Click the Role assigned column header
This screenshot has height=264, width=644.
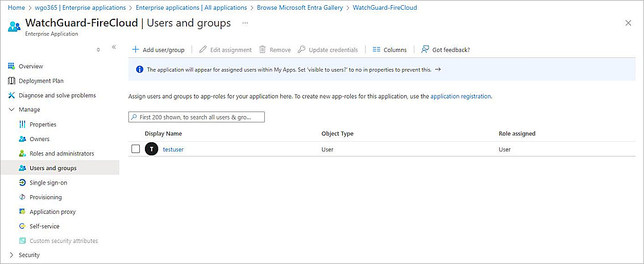click(517, 134)
